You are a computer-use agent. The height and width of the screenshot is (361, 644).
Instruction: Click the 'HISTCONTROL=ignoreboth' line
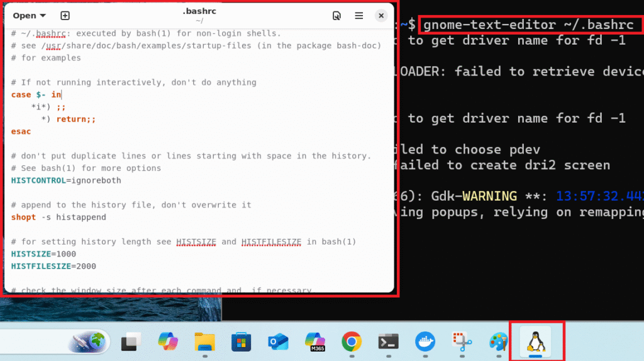[66, 181]
